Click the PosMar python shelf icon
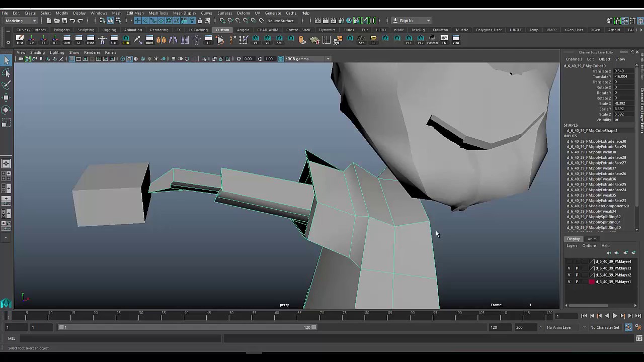The image size is (644, 362). click(x=432, y=39)
